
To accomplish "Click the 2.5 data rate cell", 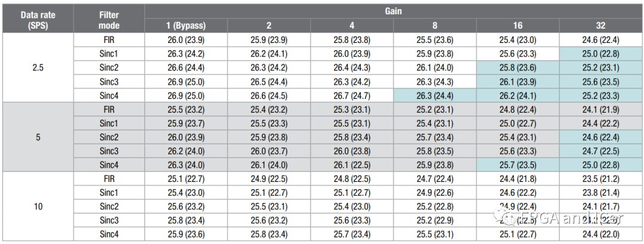I will click(x=38, y=68).
